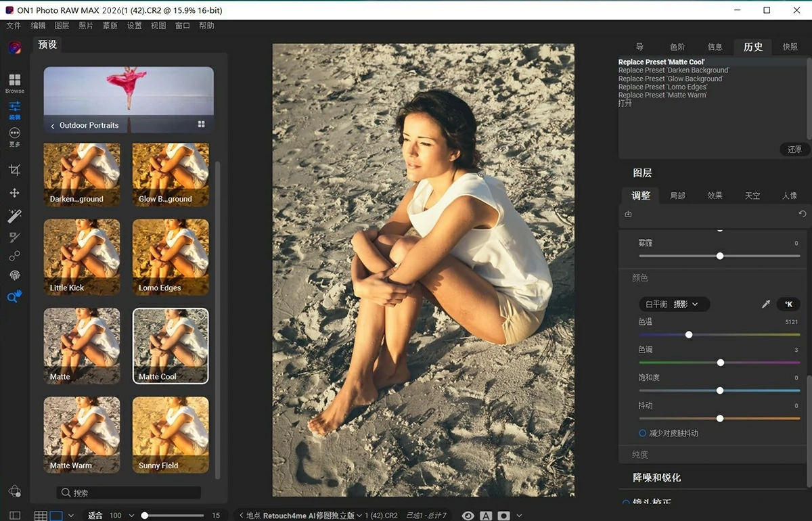
Task: Expand the 纯度 adjustment section
Action: 639,454
